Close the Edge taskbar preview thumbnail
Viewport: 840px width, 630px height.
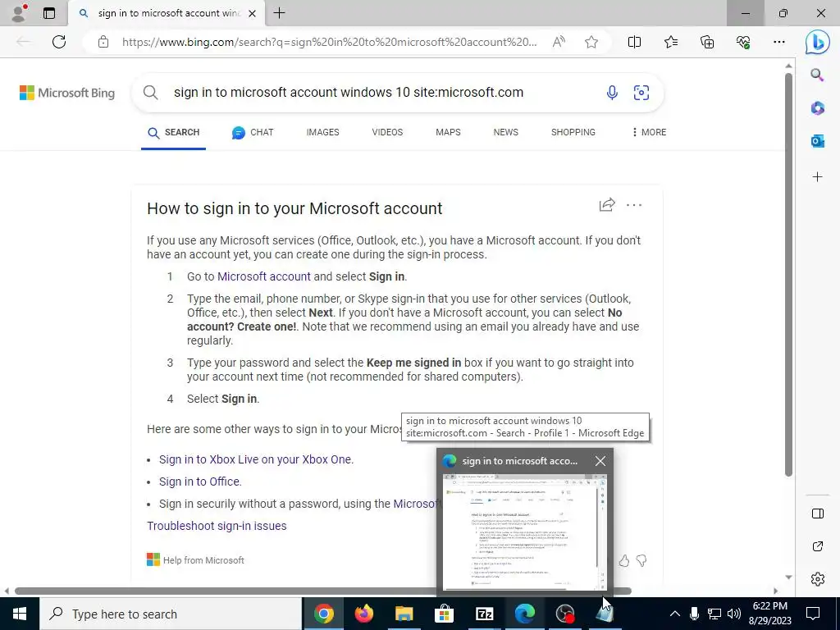600,461
